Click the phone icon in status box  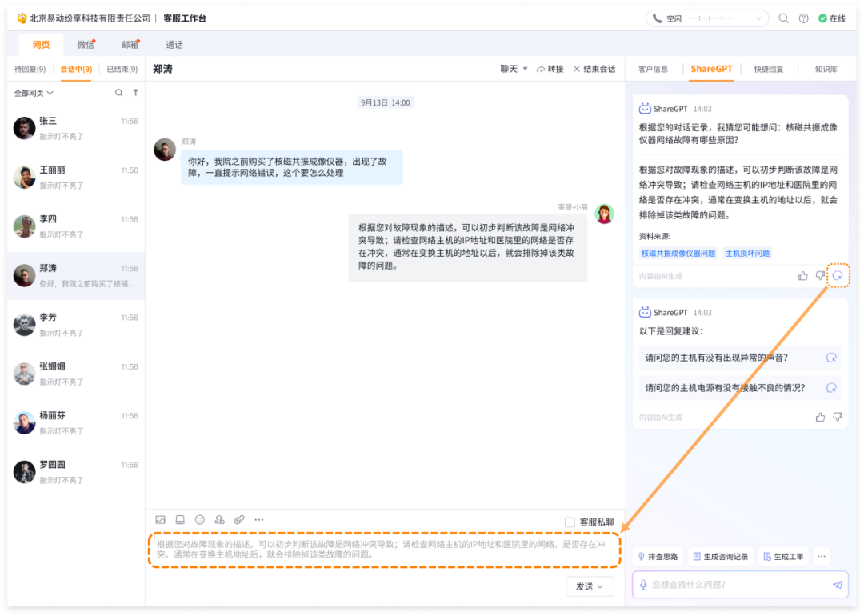tap(657, 18)
